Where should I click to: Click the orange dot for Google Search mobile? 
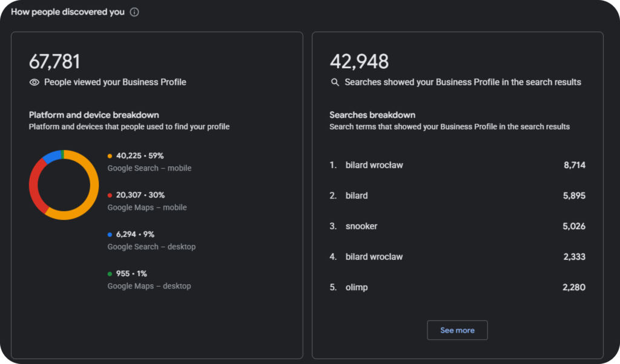point(110,156)
